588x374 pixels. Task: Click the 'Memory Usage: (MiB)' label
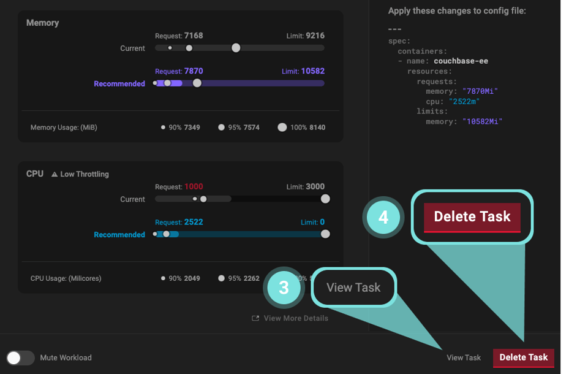pyautogui.click(x=64, y=128)
